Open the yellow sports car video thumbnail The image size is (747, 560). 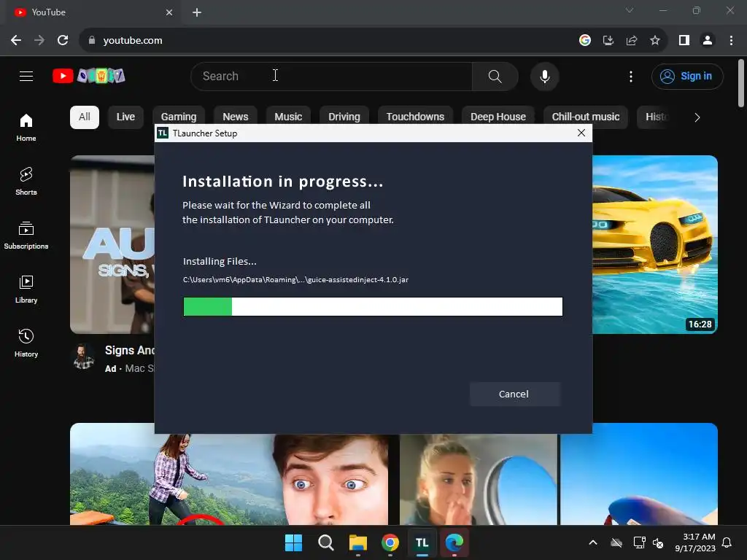(x=655, y=244)
